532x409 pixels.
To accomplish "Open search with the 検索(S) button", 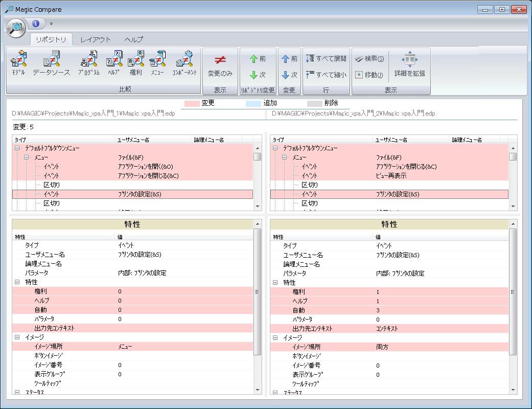I will point(369,59).
